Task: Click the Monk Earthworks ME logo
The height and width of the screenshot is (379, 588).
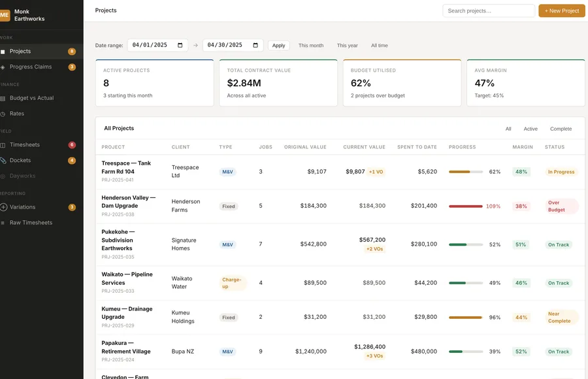Action: click(x=5, y=15)
